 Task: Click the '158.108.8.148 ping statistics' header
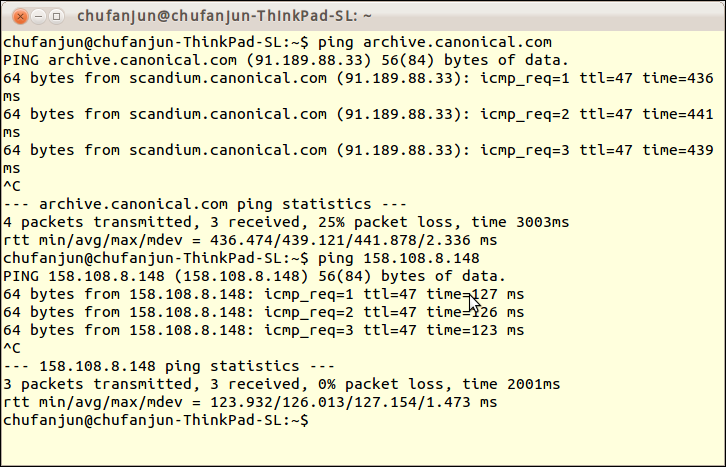click(x=169, y=366)
